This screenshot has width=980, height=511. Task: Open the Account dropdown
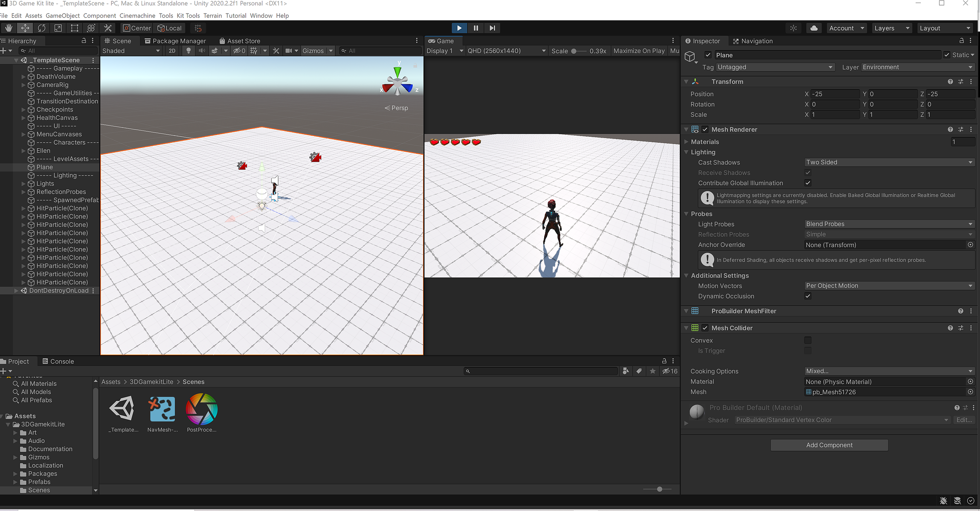[x=847, y=28]
